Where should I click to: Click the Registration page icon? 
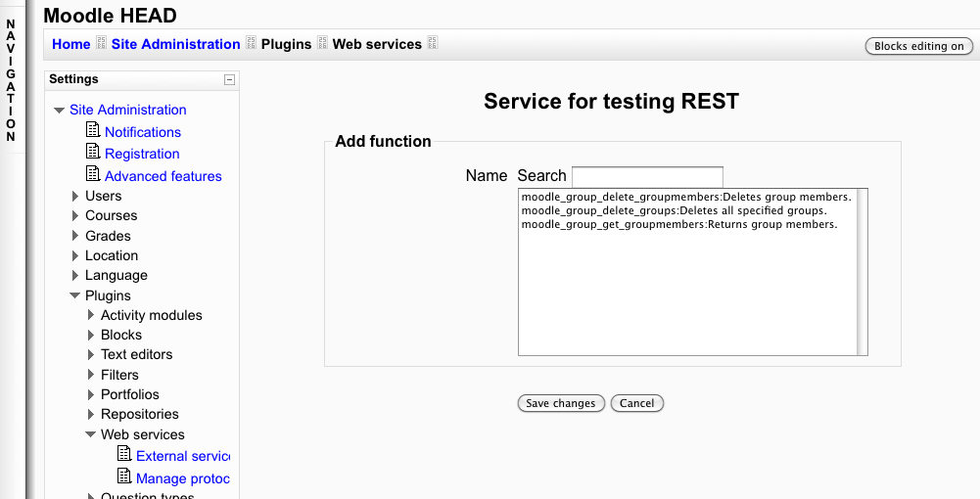(x=93, y=152)
